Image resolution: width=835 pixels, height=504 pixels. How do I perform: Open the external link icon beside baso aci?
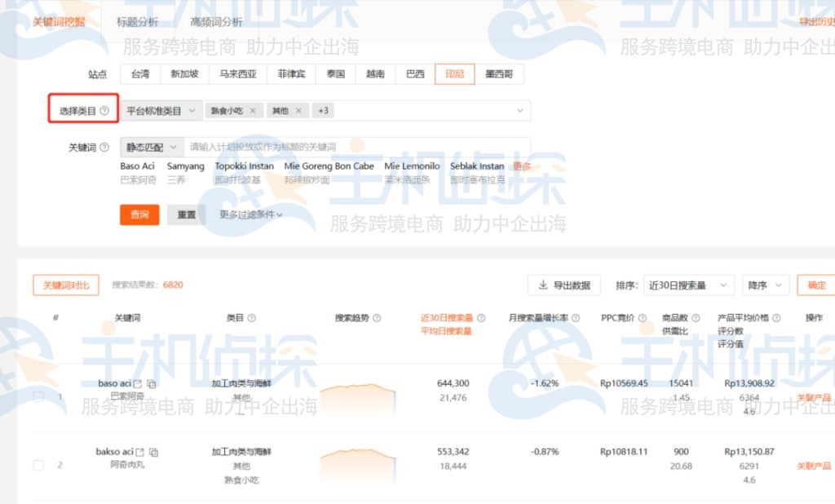pos(138,384)
